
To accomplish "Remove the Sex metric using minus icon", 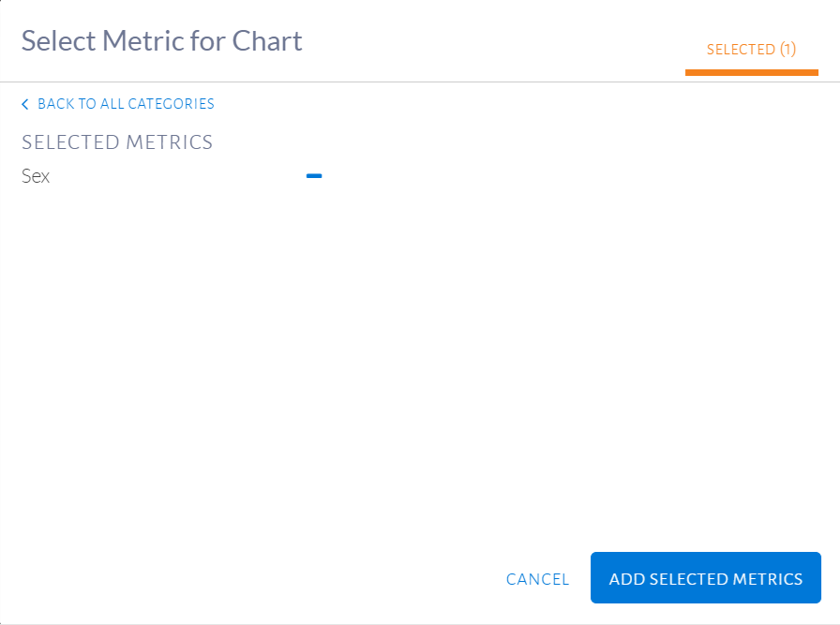I will (x=314, y=176).
